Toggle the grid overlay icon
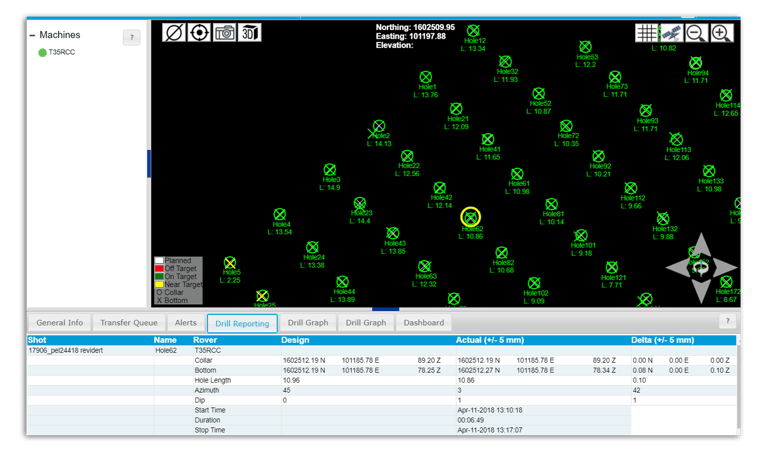This screenshot has width=768, height=452. pyautogui.click(x=647, y=33)
